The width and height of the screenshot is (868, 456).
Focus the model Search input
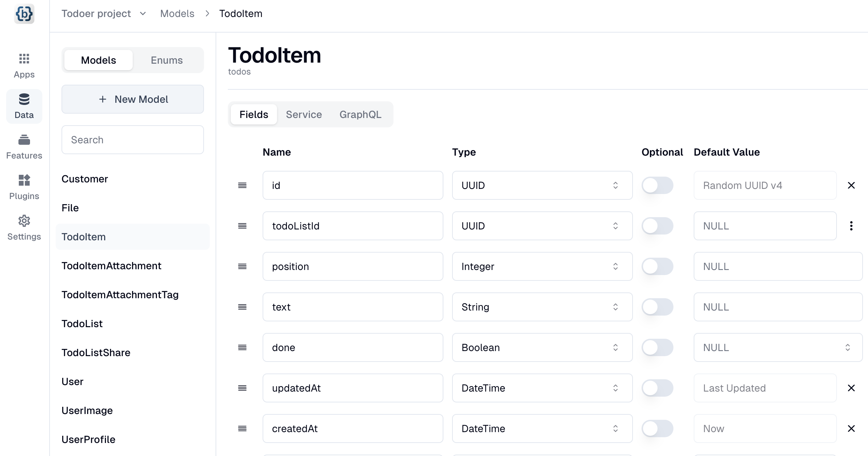[133, 140]
